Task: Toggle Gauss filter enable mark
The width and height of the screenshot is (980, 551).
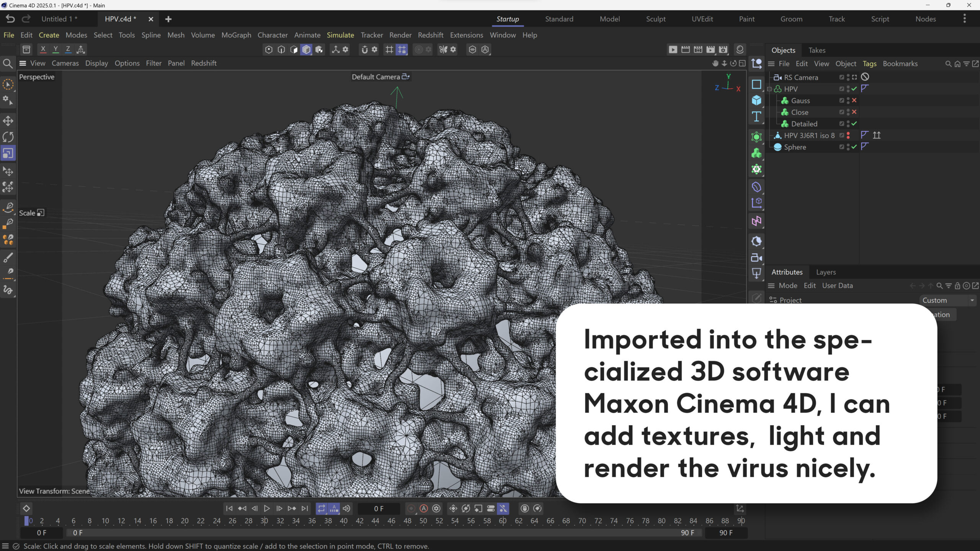Action: click(x=854, y=100)
